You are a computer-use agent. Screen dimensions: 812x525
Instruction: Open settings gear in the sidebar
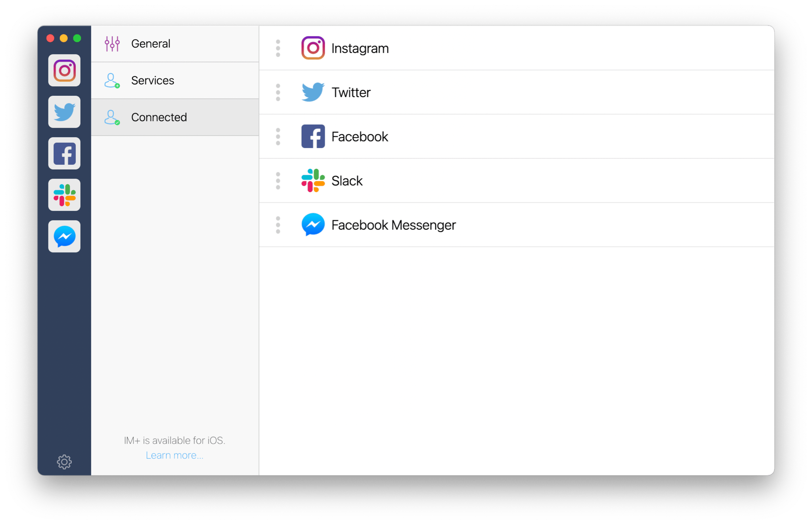tap(64, 462)
